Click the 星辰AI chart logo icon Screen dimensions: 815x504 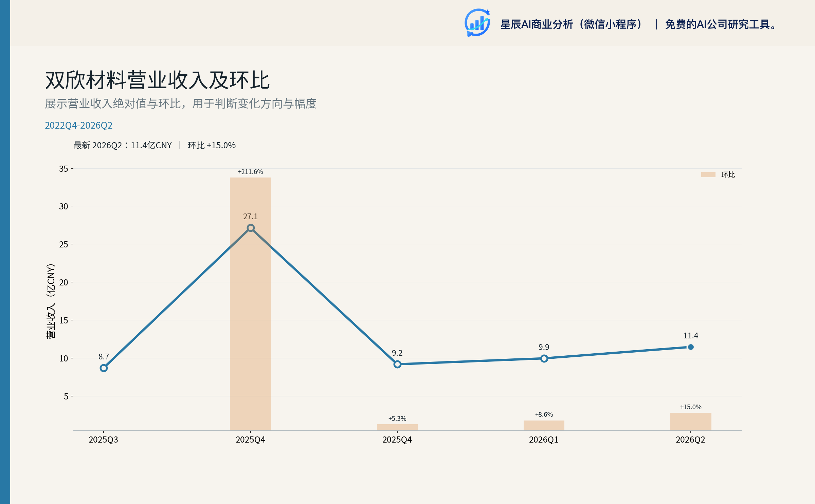[477, 23]
